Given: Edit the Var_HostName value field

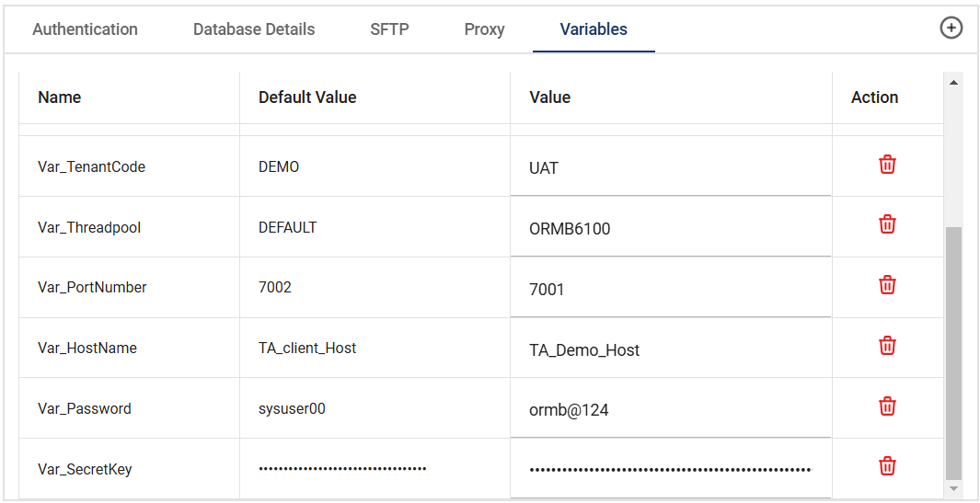Looking at the screenshot, I should pos(670,350).
